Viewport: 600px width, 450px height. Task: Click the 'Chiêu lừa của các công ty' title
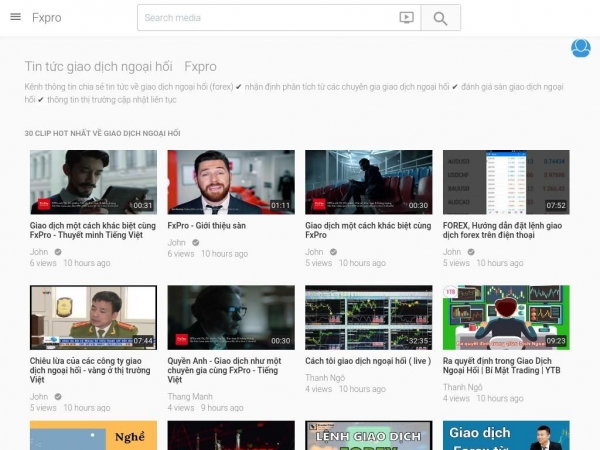point(92,367)
